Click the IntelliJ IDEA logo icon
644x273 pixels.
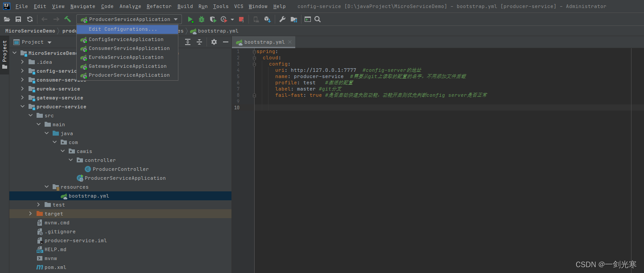tap(7, 6)
